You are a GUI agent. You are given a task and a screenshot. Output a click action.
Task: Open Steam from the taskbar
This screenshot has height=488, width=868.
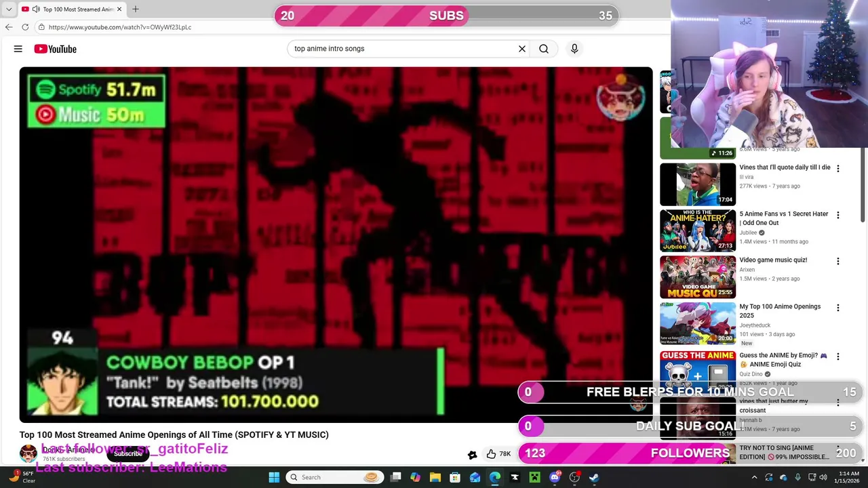594,477
